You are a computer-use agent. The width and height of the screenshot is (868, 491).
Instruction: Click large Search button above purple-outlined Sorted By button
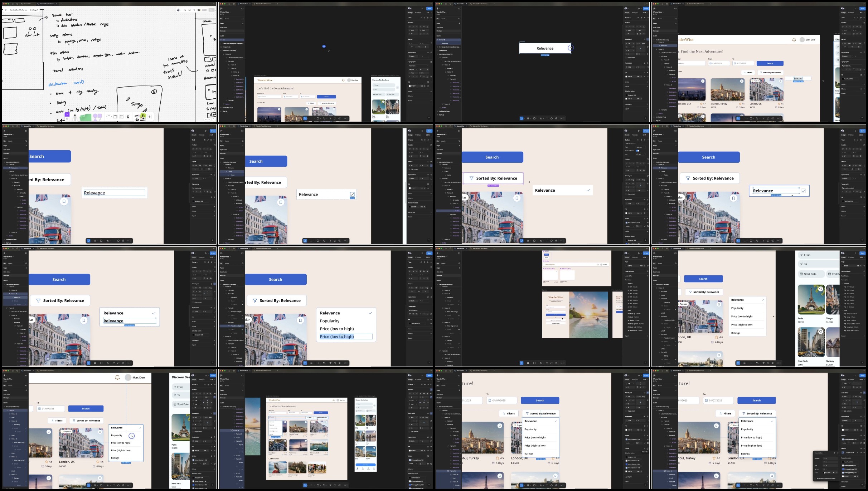pos(492,157)
